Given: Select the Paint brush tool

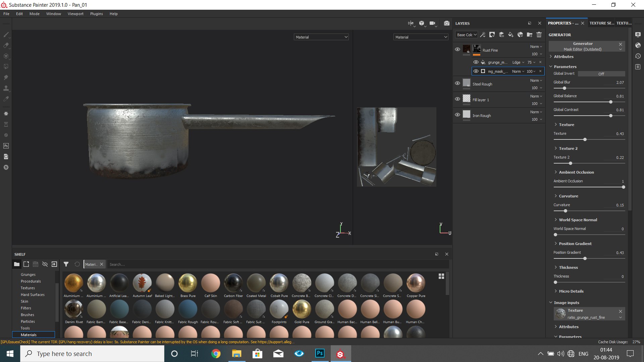Looking at the screenshot, I should click(x=6, y=35).
